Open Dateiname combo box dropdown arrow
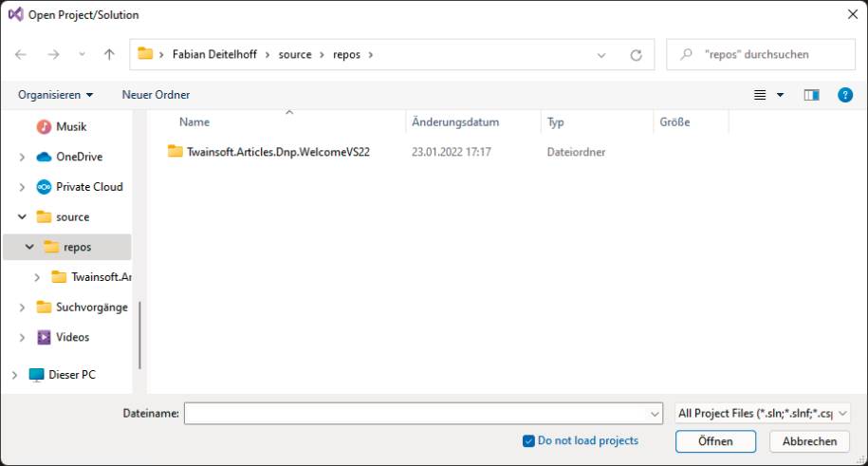This screenshot has width=868, height=466. tap(655, 414)
